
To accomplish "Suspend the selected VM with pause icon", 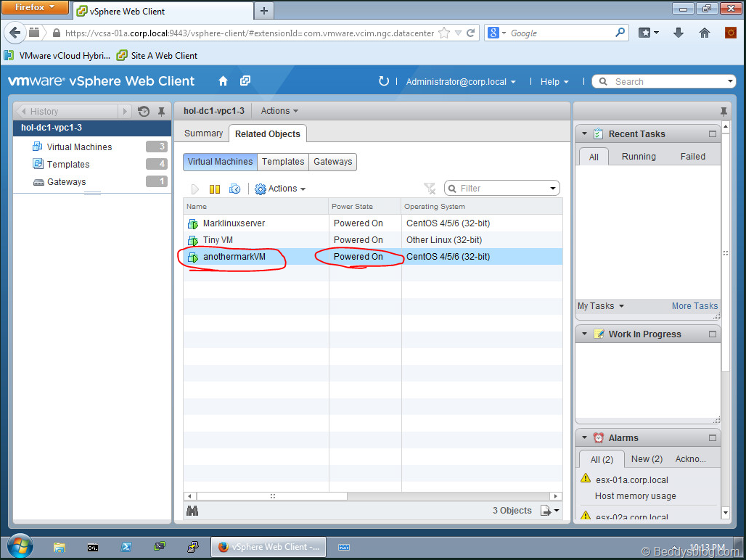I will pyautogui.click(x=215, y=189).
